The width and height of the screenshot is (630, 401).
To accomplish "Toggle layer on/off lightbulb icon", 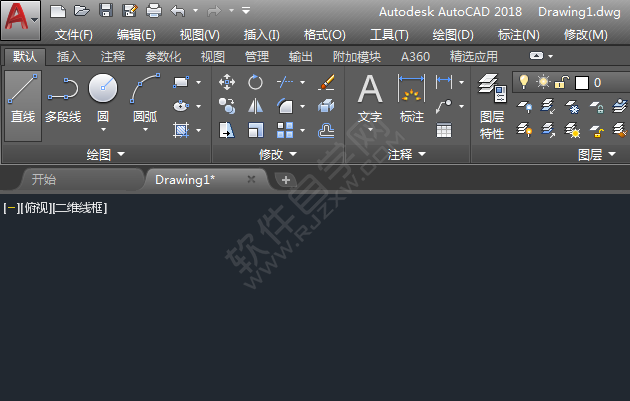I will click(x=524, y=82).
